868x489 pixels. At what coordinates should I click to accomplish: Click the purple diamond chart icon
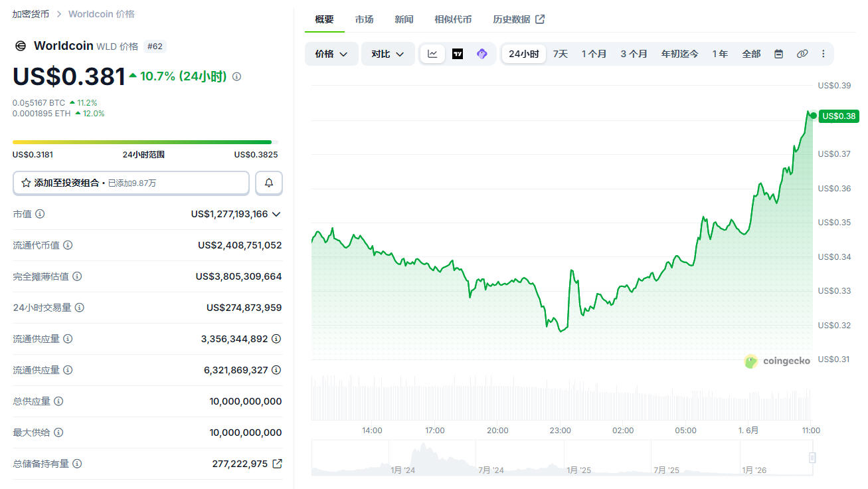tap(482, 54)
